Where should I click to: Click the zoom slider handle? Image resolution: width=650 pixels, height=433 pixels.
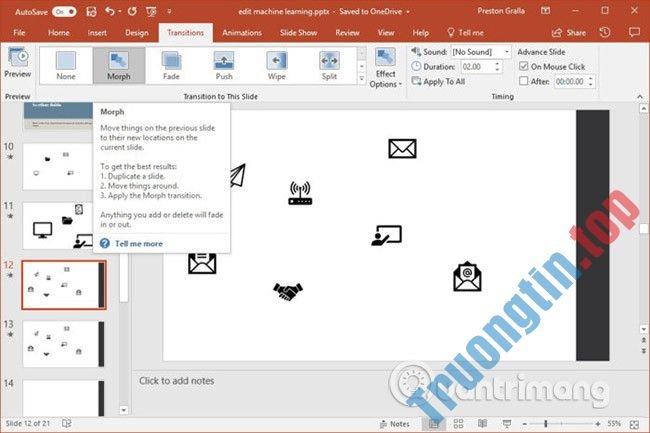(x=546, y=424)
